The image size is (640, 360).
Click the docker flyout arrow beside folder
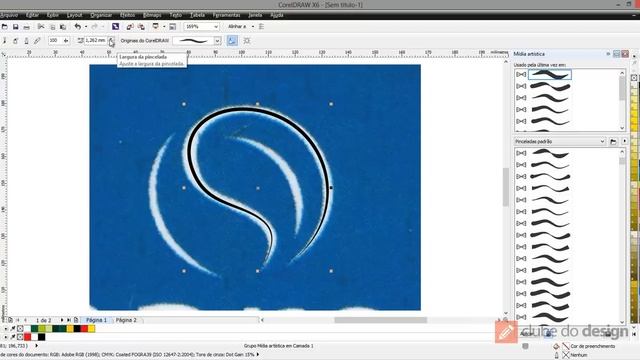pyautogui.click(x=624, y=141)
